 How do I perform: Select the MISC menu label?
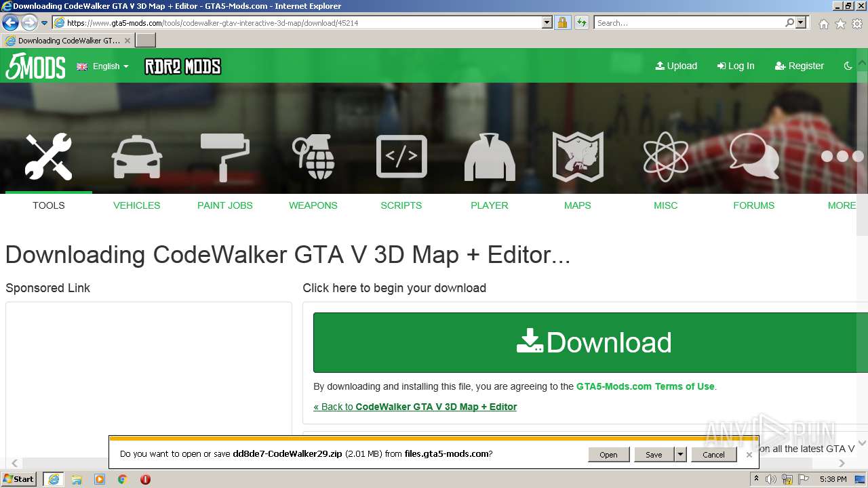point(666,205)
